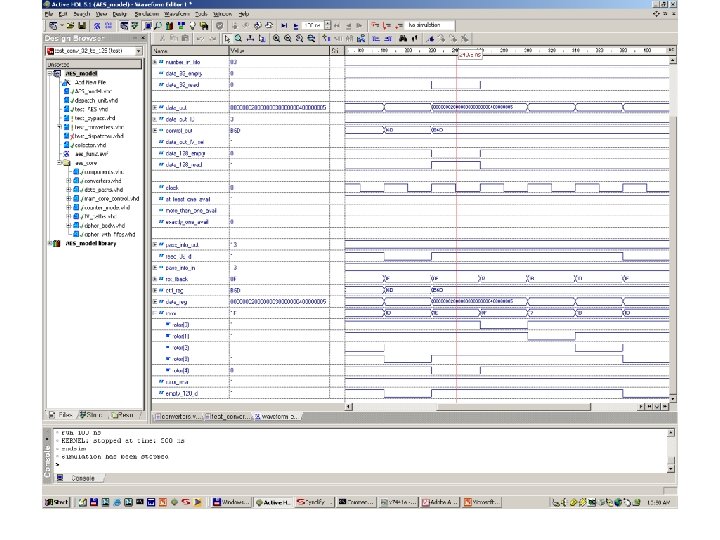The width and height of the screenshot is (720, 540).
Task: Click the zoom out magnifier icon
Action: pyautogui.click(x=285, y=37)
